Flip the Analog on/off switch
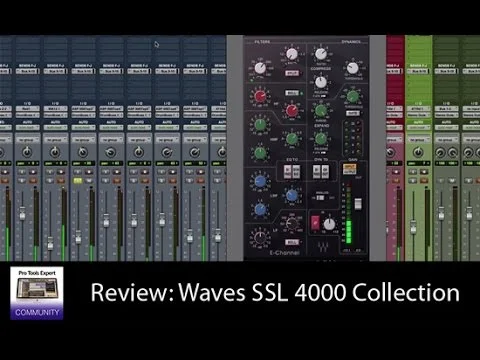480x360 pixels. [x=320, y=198]
